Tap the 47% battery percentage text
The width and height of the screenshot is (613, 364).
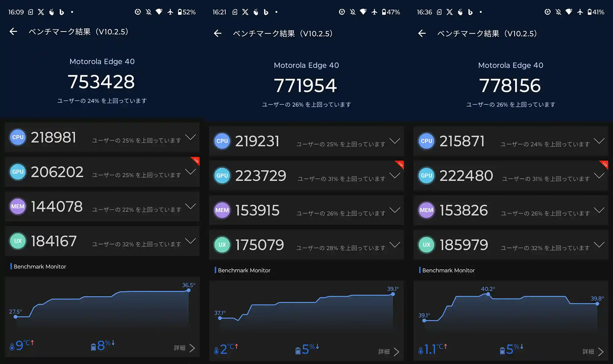coord(393,12)
